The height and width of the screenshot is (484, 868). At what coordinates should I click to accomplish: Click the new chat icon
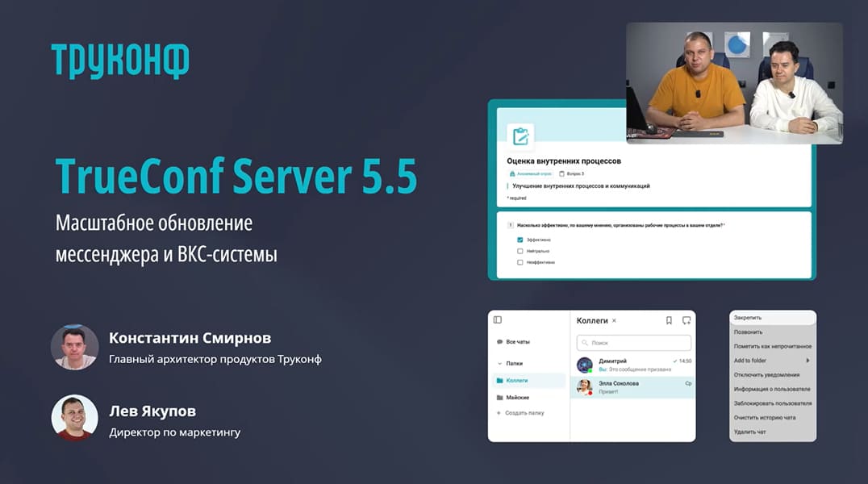click(x=686, y=320)
